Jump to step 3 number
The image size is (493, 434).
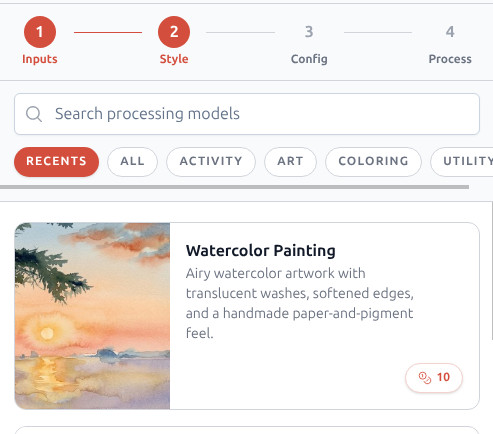click(x=309, y=32)
